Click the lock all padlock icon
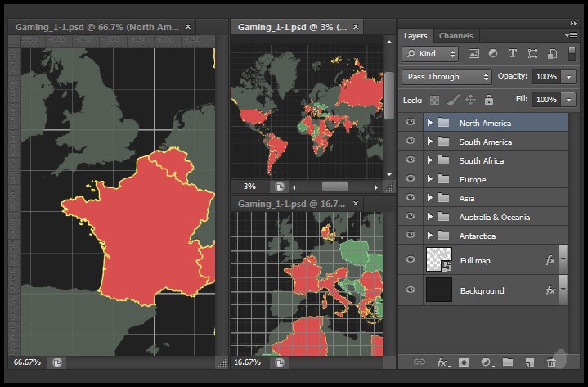Image resolution: width=588 pixels, height=387 pixels. point(489,100)
